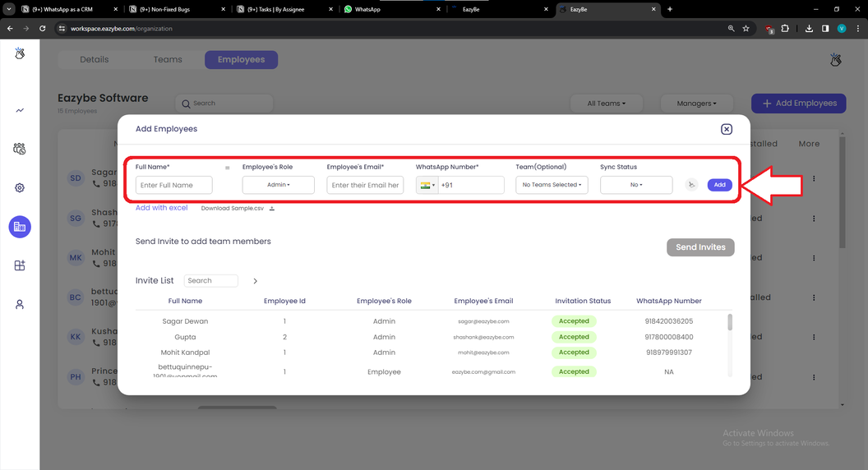Expand the Employee's Role Admin dropdown
Viewport: 868px width, 470px height.
pos(279,185)
